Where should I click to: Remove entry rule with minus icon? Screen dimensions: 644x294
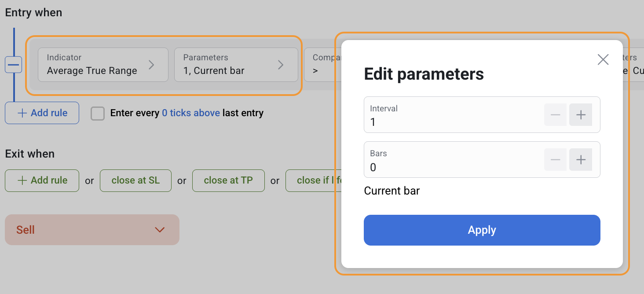pyautogui.click(x=14, y=65)
